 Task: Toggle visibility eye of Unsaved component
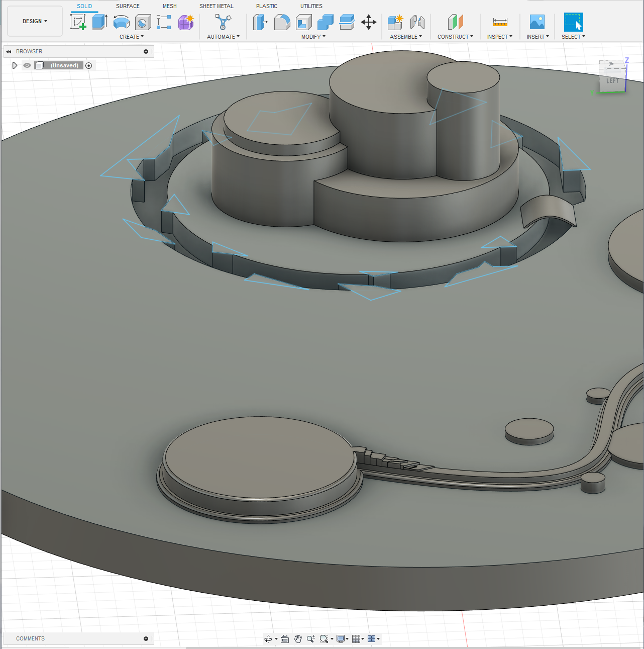27,65
